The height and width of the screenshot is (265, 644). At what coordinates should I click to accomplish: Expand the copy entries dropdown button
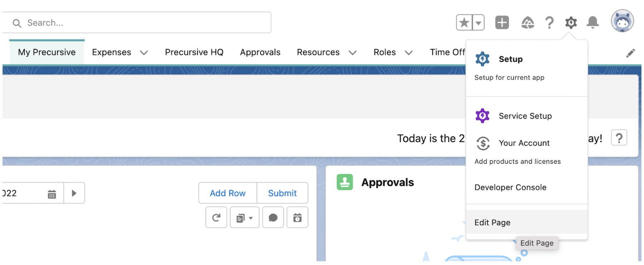point(245,217)
